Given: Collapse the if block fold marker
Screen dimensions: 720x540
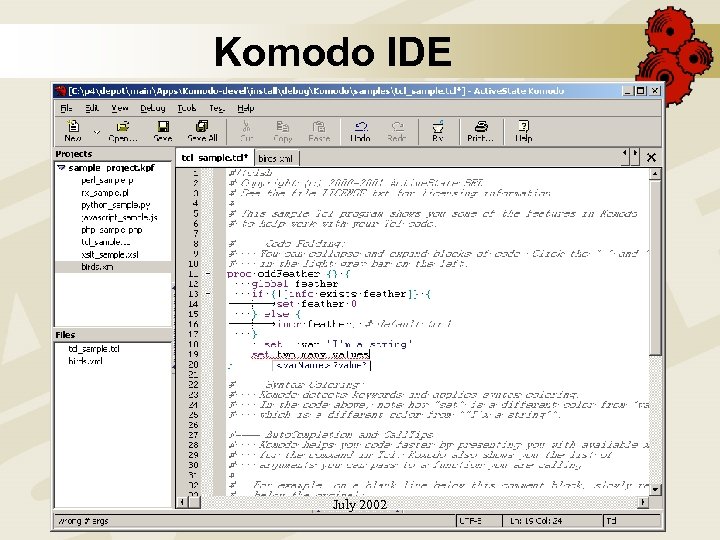Looking at the screenshot, I should tap(208, 294).
